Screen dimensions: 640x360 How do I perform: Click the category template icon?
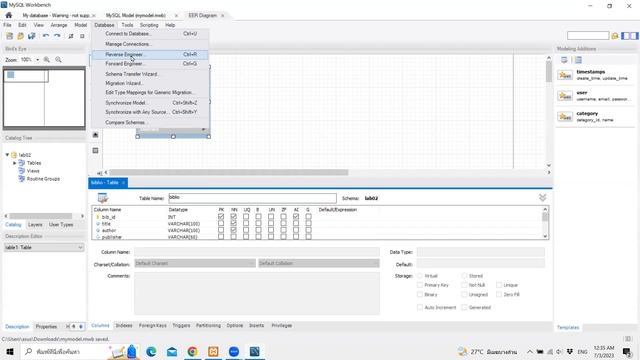[565, 117]
